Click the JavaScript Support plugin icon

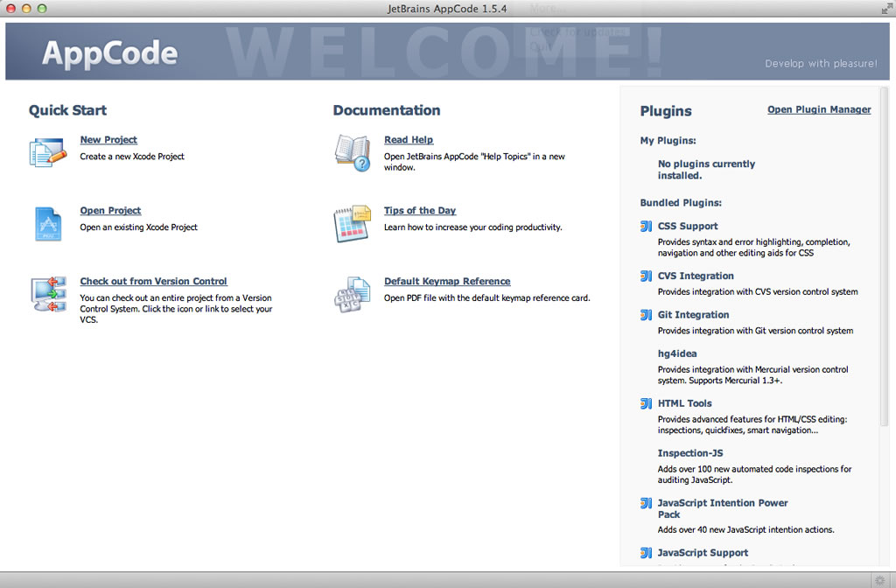point(646,553)
